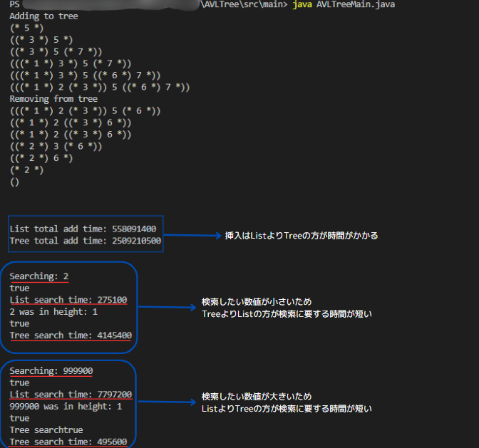
Task: Click the annotation '挿入はListよりTreeの方が時間がかかる'
Action: pos(302,236)
